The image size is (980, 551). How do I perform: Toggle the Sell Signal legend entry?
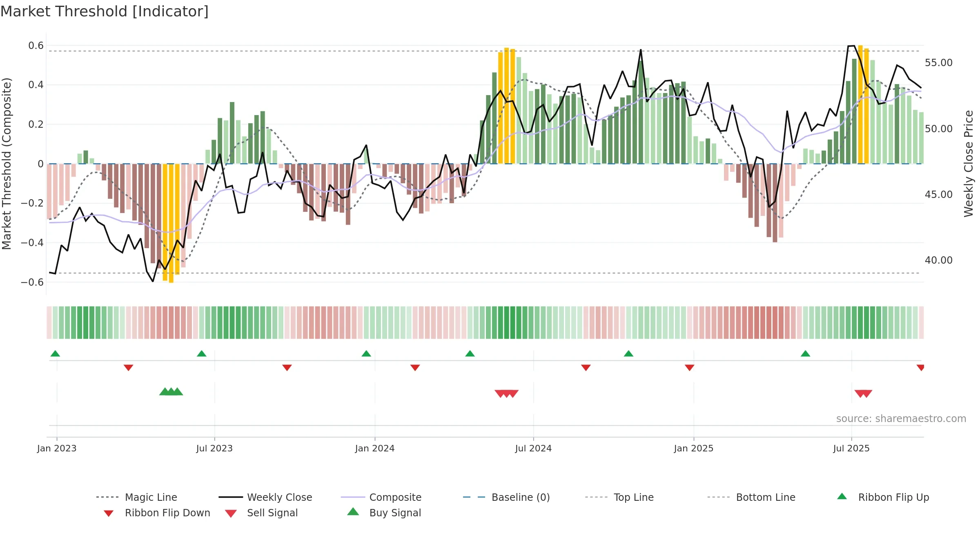[x=261, y=513]
